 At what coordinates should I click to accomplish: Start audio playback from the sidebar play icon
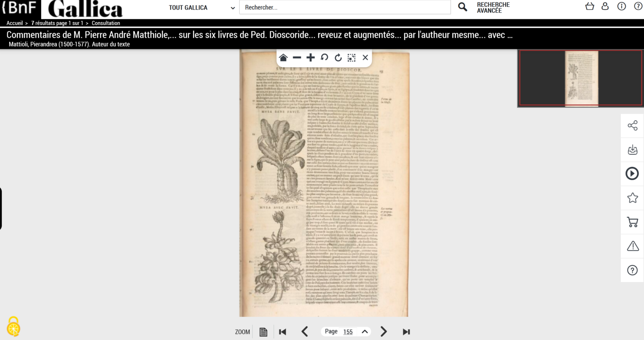point(632,174)
